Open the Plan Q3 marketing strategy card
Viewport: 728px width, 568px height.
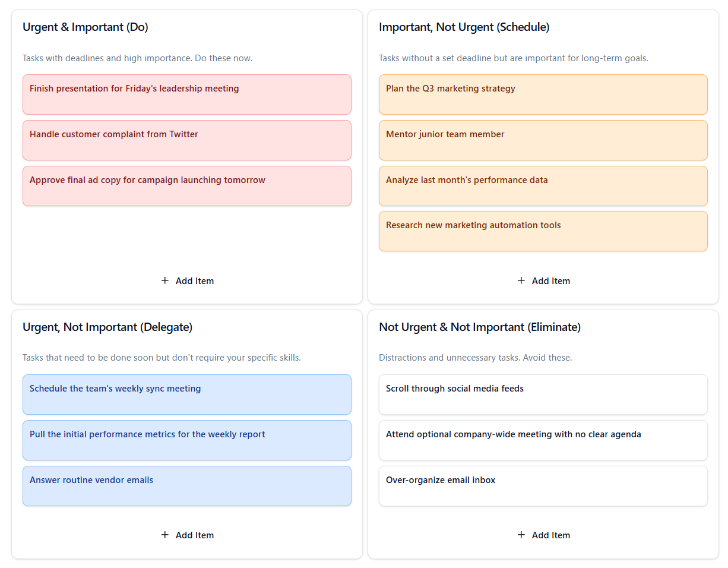[543, 94]
